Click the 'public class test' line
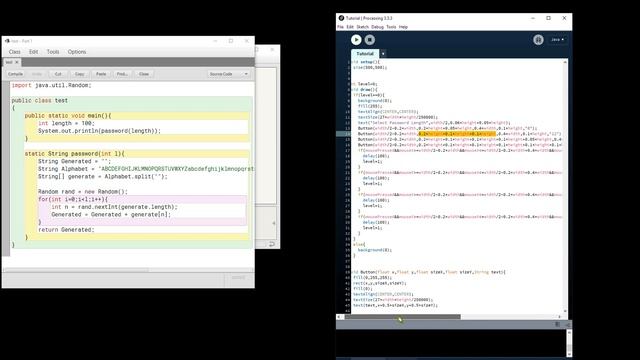Screen dimensions: 640x360 point(40,100)
